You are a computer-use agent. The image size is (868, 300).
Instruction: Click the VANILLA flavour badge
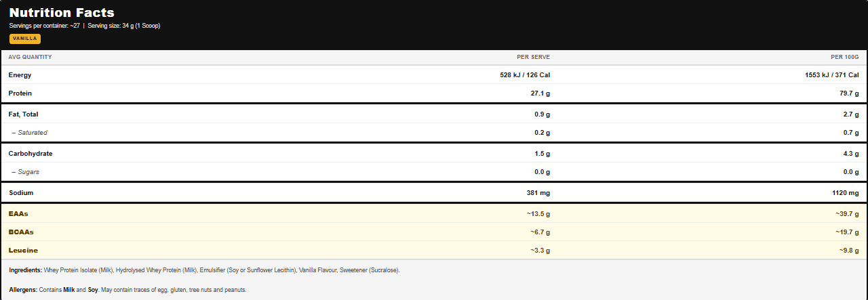(x=25, y=39)
